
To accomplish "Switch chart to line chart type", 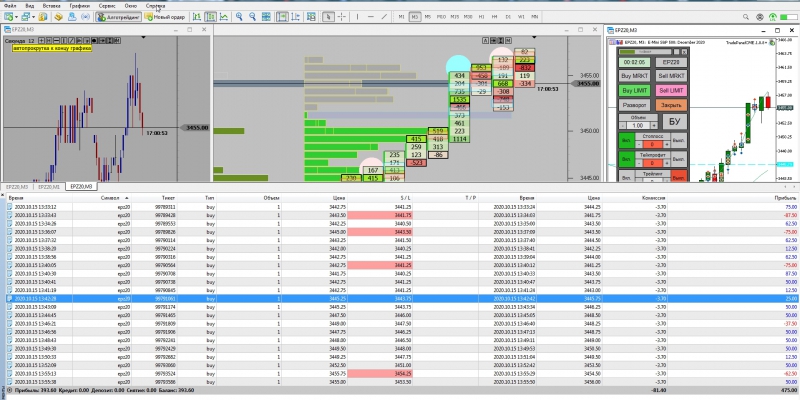I will tap(223, 17).
